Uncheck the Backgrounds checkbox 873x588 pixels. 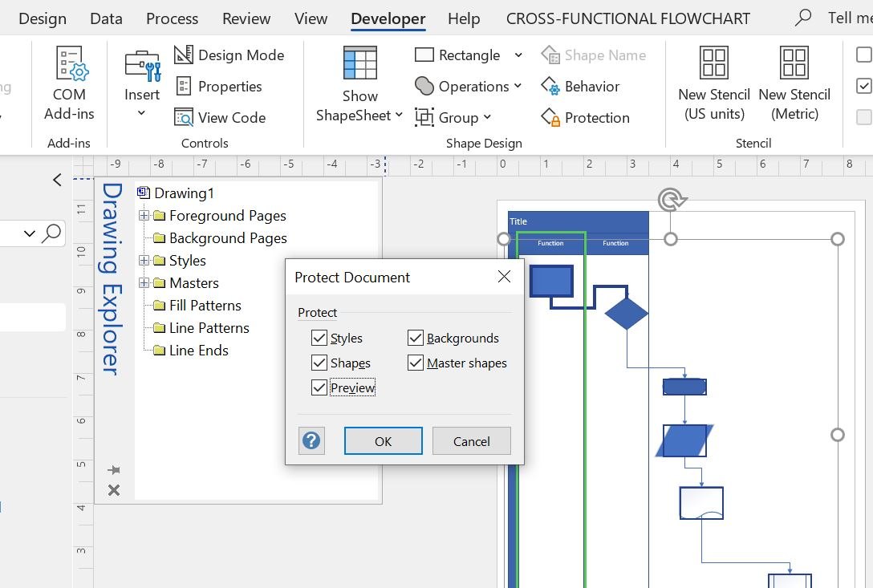coord(416,338)
